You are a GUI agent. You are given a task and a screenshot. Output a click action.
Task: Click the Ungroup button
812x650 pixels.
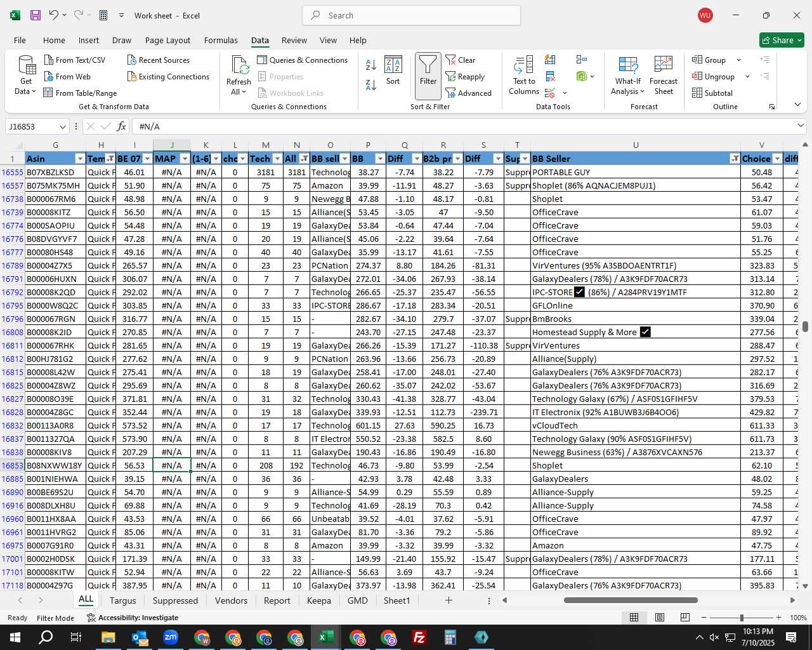pos(714,76)
